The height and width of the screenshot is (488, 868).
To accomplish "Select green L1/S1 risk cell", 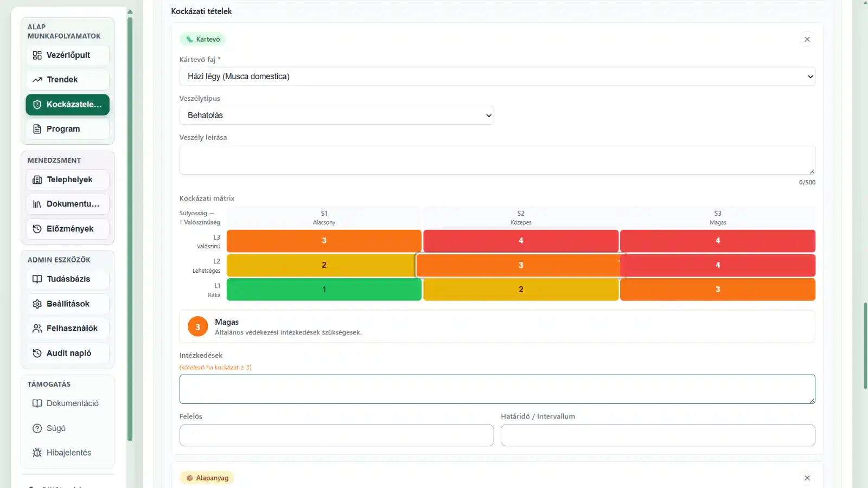I will 324,290.
